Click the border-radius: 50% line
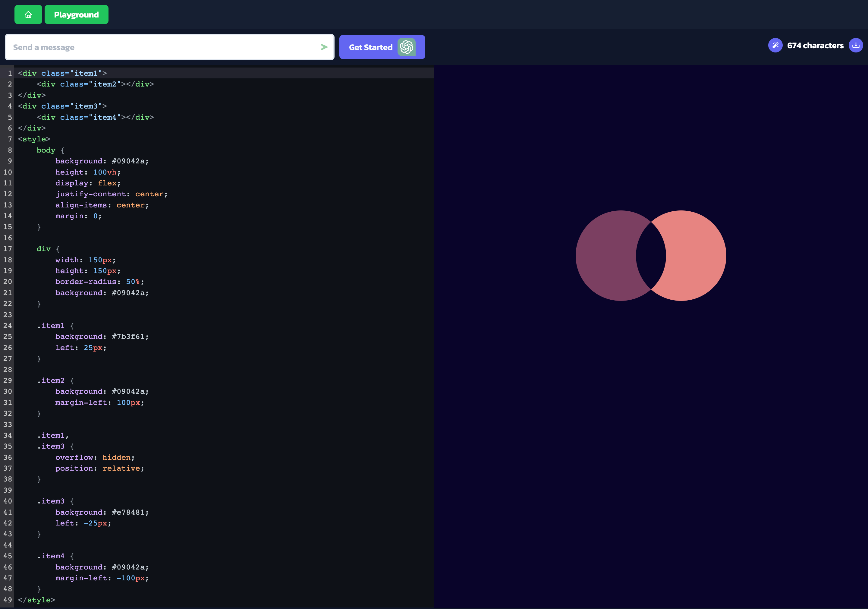 point(100,282)
